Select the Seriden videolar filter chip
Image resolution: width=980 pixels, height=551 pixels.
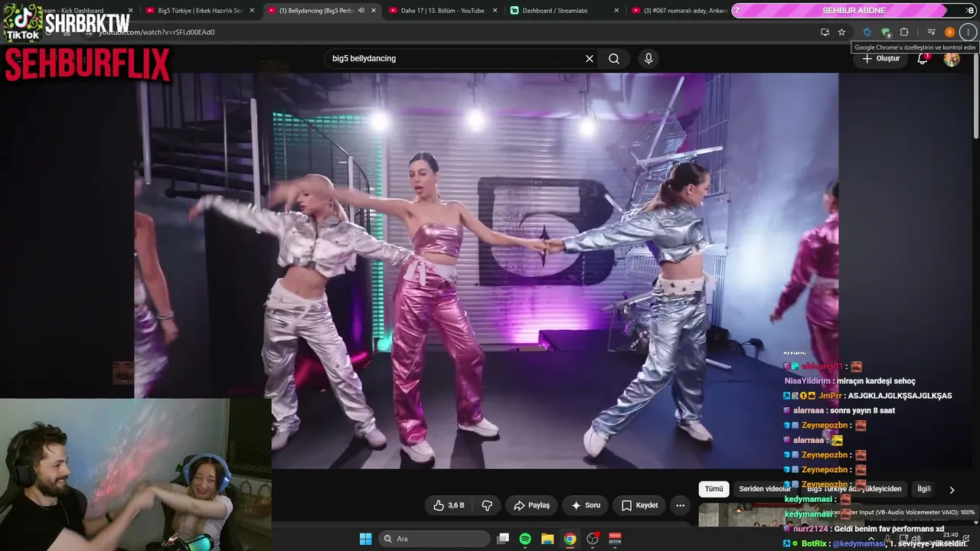[x=765, y=489]
